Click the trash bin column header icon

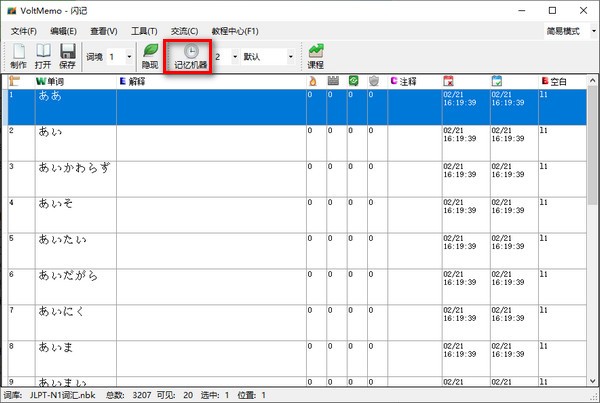tap(373, 81)
